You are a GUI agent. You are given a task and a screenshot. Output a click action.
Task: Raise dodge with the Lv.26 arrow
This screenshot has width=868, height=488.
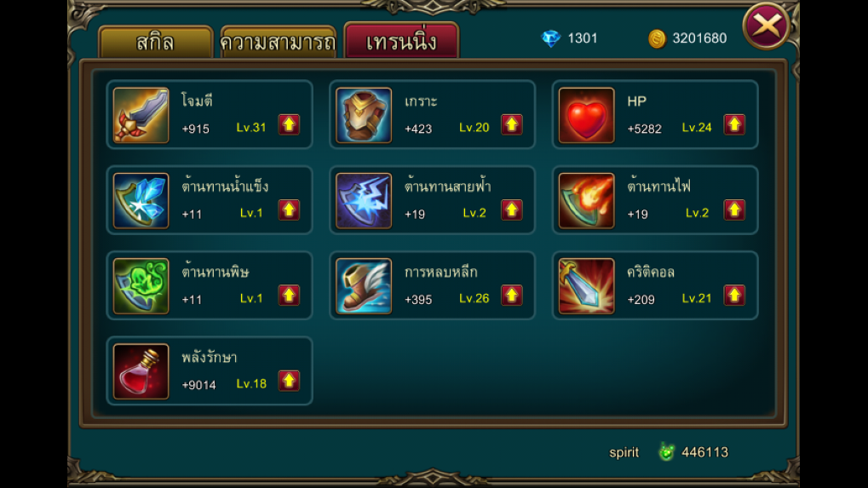click(x=511, y=296)
